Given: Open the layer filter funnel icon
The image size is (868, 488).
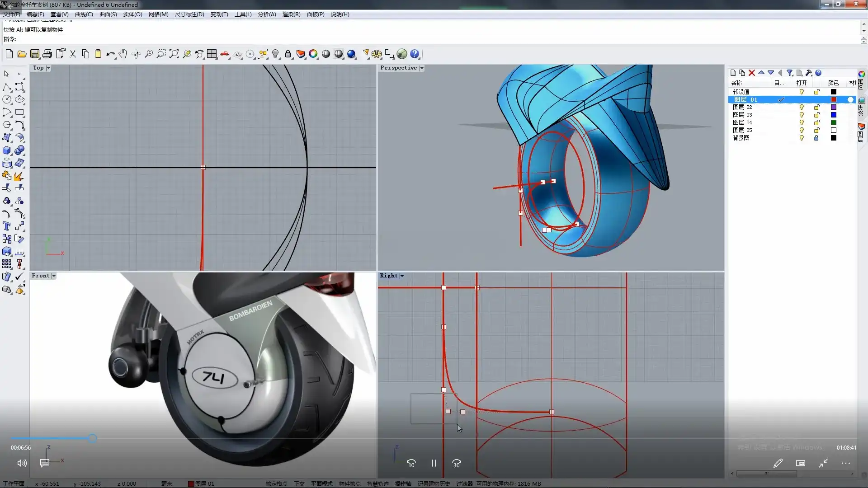Looking at the screenshot, I should click(789, 73).
